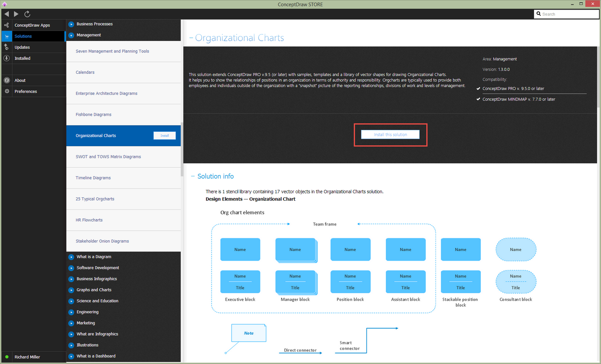Close the ConceptDraw STORE window
This screenshot has width=601, height=364.
pos(593,4)
